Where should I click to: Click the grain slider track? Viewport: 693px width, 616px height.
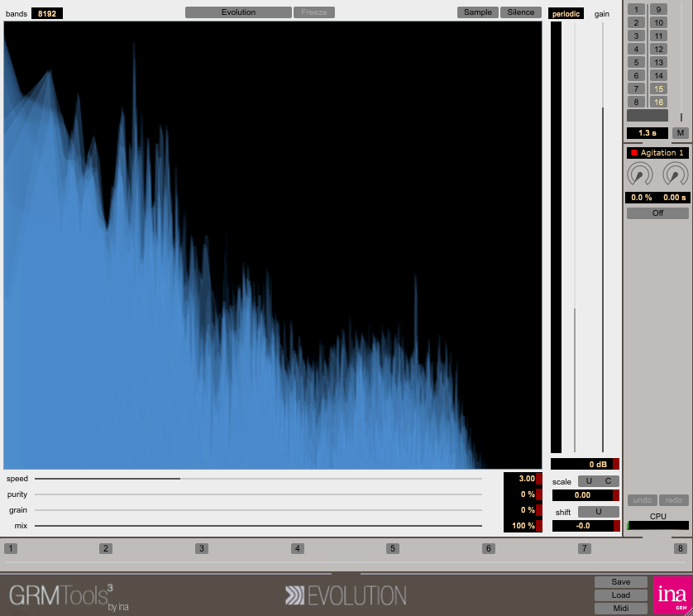pos(258,510)
